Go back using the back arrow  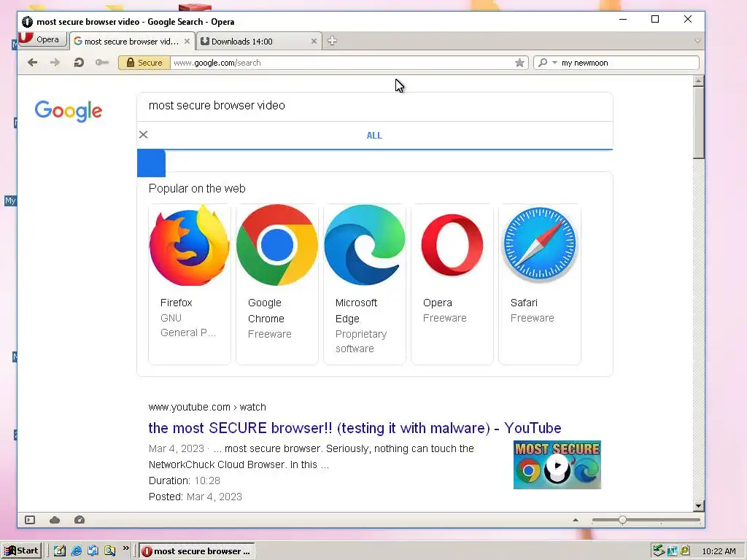coord(32,63)
